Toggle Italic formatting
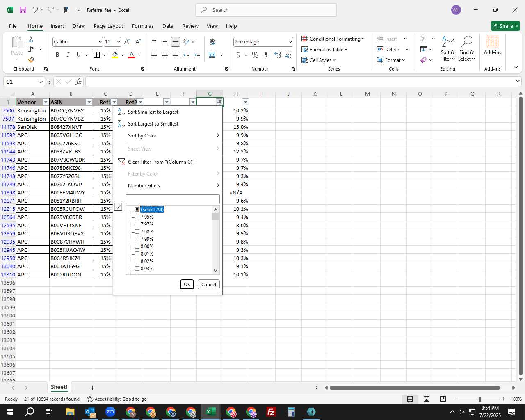The image size is (525, 420). click(x=68, y=55)
